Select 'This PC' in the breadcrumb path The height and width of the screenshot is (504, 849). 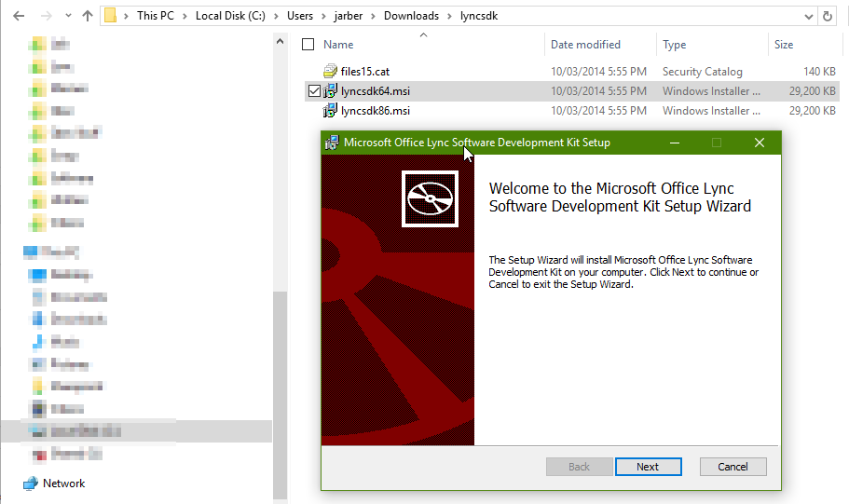[x=156, y=16]
